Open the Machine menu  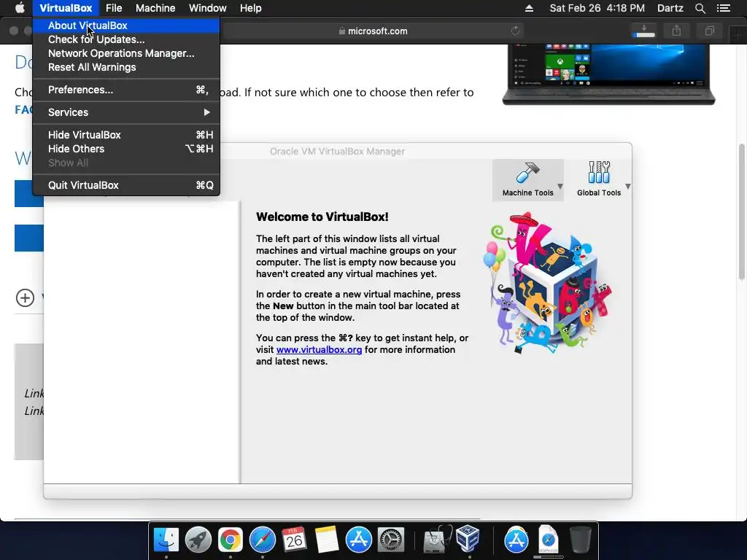click(155, 8)
